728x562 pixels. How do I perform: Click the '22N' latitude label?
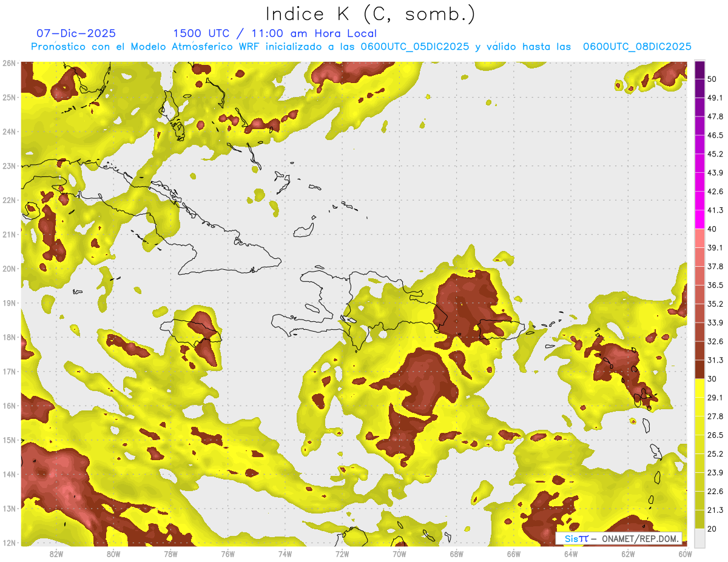click(x=9, y=200)
